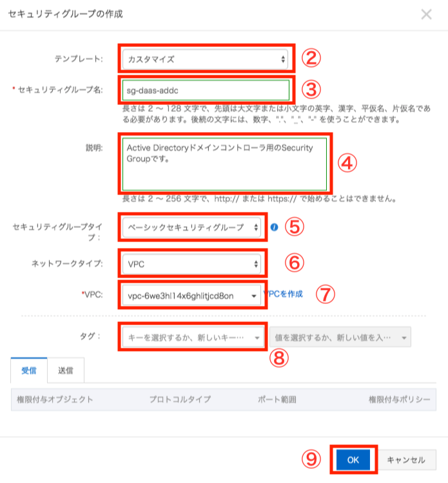This screenshot has width=448, height=483.
Task: Click the キャンセル cancel button
Action: (406, 460)
